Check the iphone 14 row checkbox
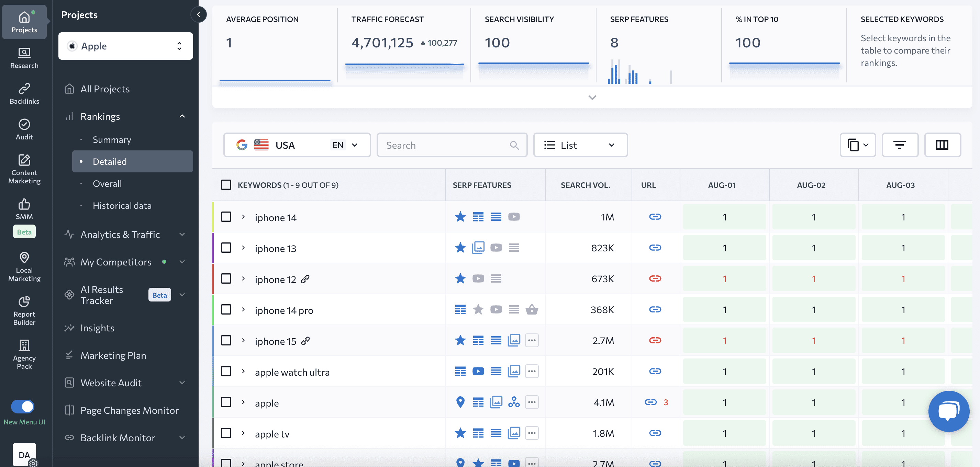 tap(226, 217)
